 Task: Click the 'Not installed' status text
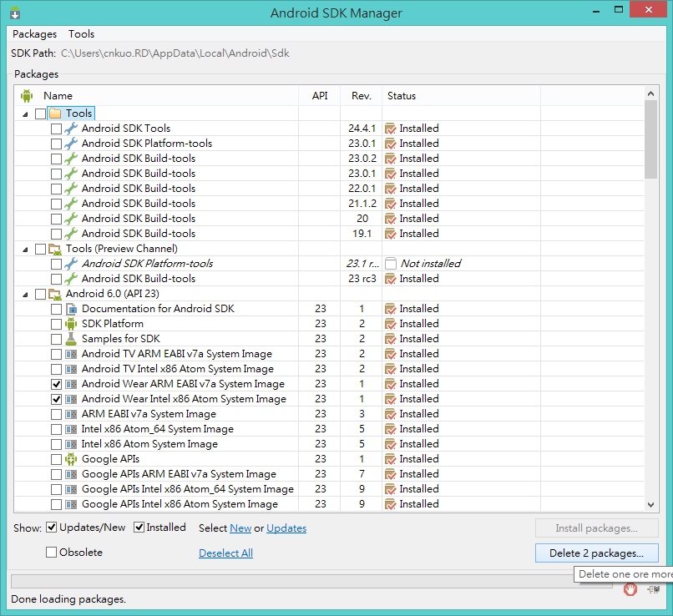[431, 264]
